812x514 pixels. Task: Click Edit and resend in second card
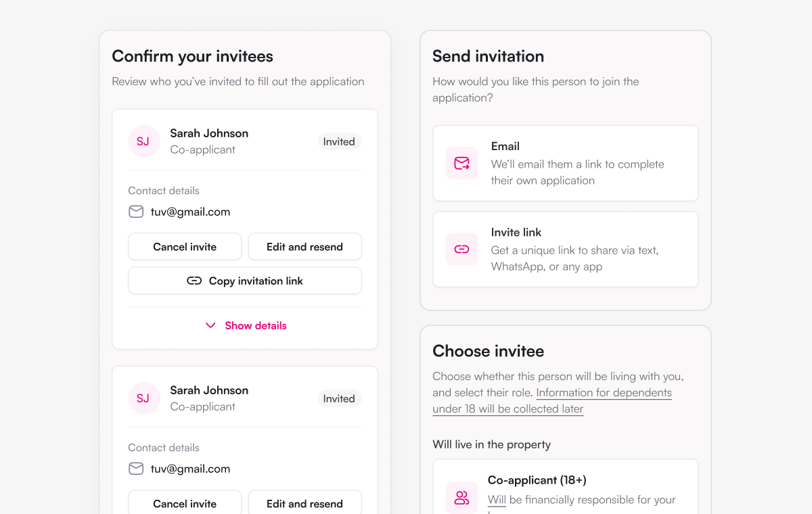(x=304, y=503)
